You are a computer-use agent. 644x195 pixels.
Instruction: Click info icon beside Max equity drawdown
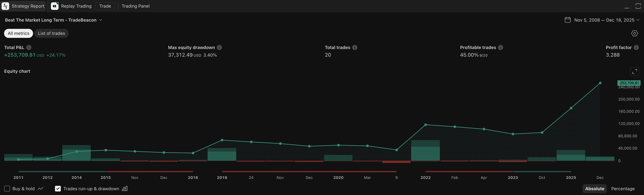click(x=219, y=48)
